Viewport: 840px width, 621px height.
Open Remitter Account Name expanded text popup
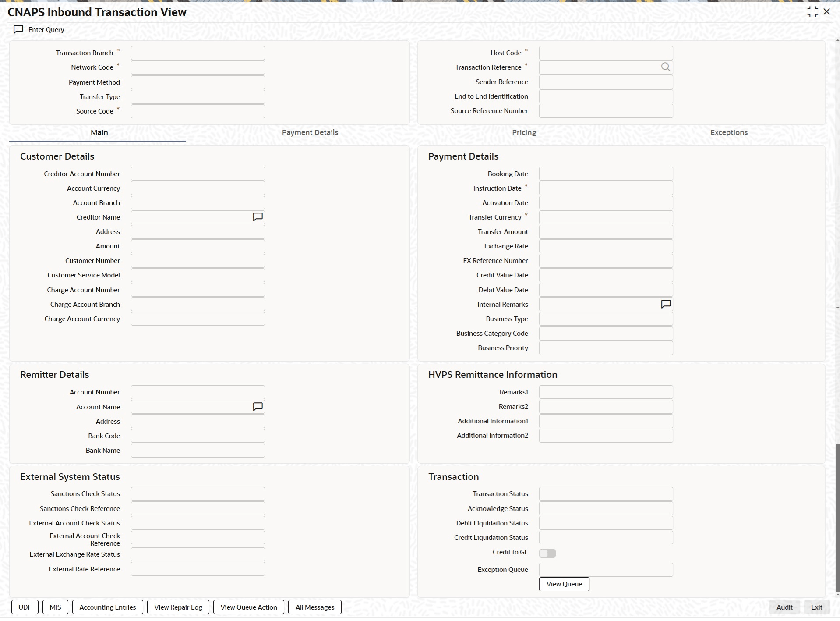[258, 407]
